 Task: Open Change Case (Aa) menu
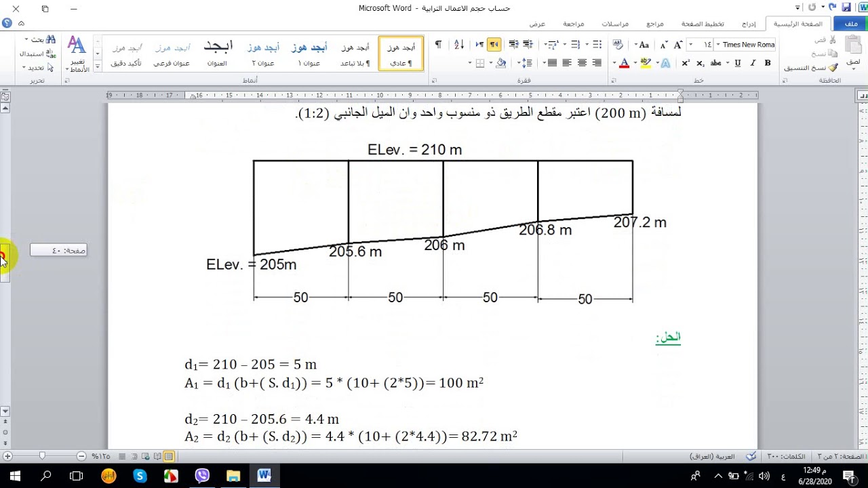643,45
